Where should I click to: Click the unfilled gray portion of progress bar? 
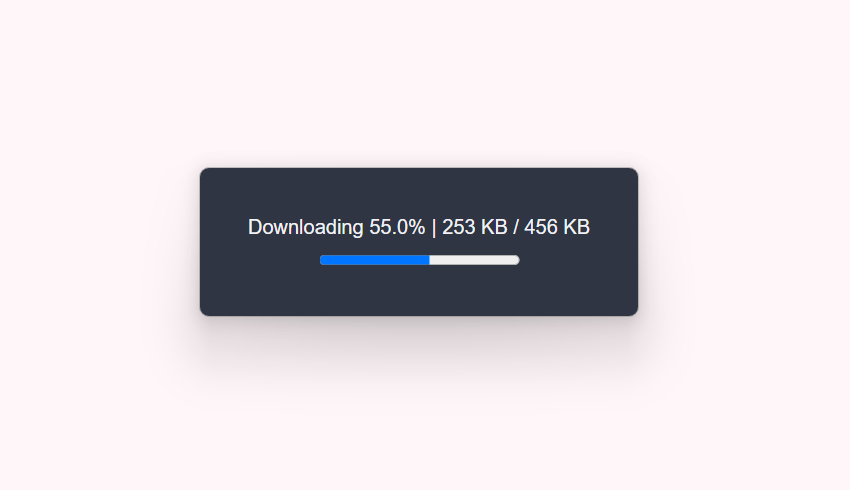pos(474,260)
